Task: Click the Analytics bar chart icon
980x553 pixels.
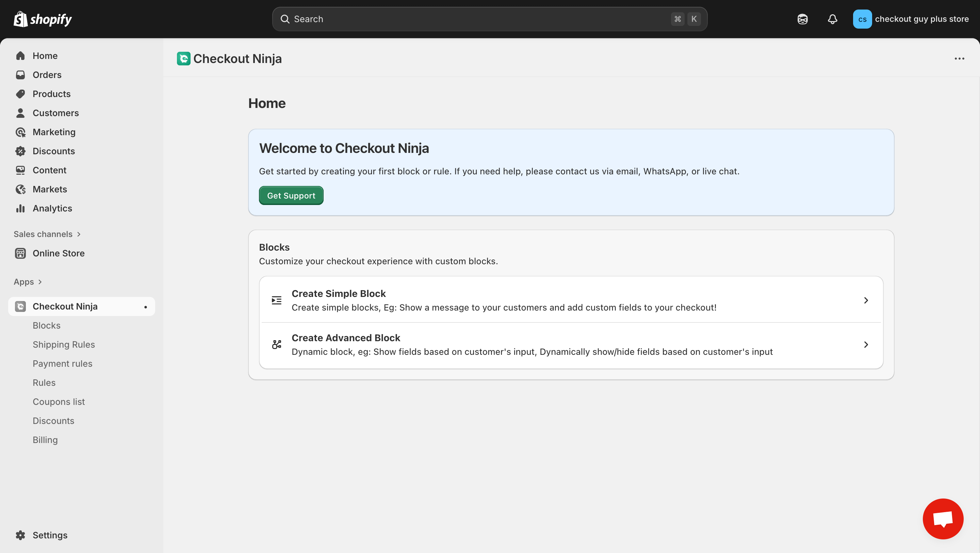Action: (20, 208)
